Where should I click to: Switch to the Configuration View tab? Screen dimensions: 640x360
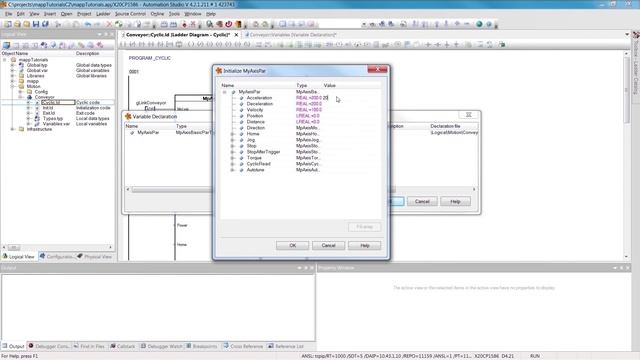click(56, 257)
